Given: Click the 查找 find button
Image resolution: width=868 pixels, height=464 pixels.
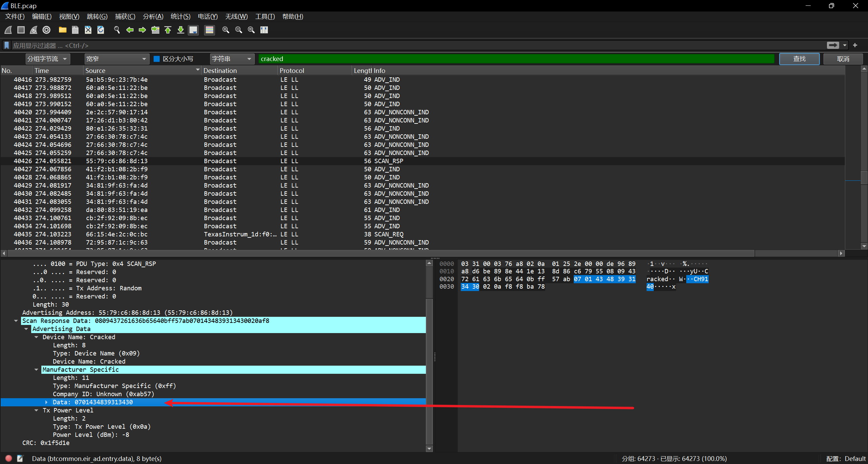Looking at the screenshot, I should (799, 59).
